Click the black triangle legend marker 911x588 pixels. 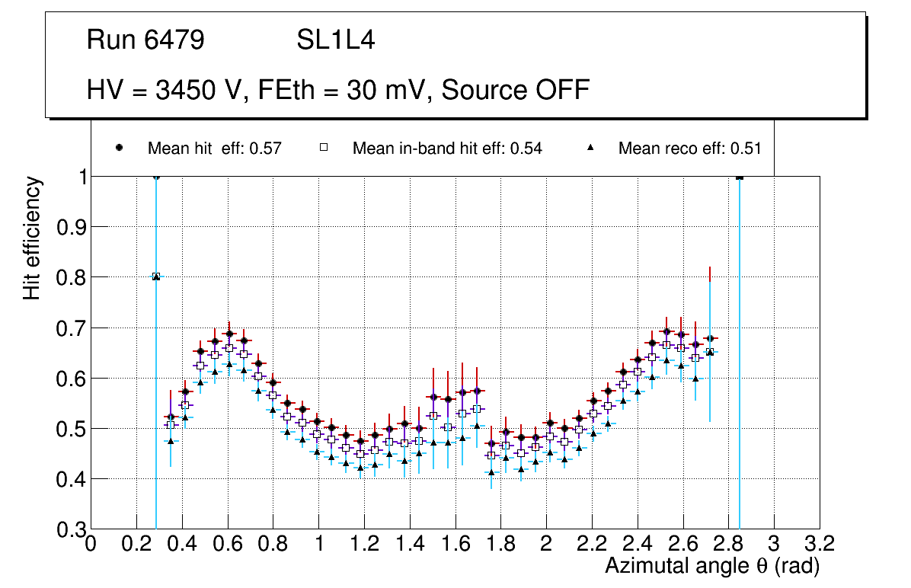pos(590,149)
